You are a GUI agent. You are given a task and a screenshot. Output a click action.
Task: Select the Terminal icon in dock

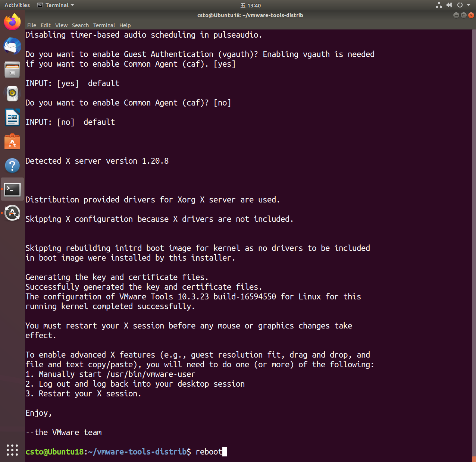[12, 189]
